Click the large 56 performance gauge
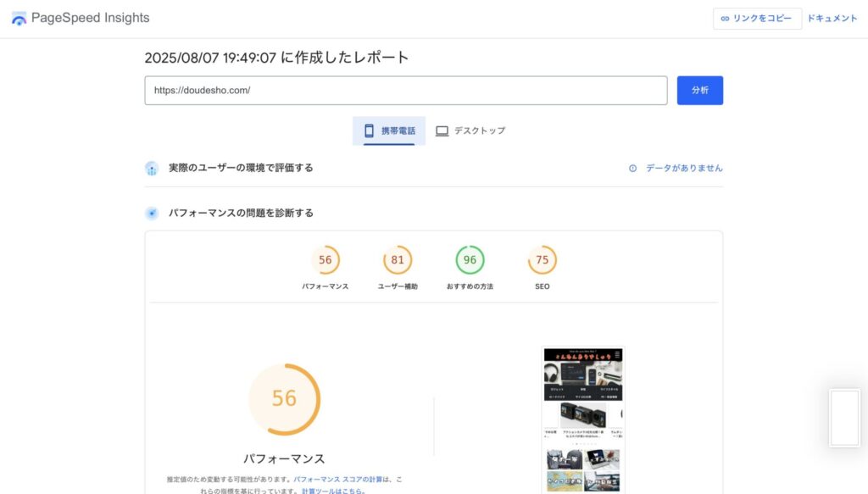868x494 pixels. click(284, 399)
